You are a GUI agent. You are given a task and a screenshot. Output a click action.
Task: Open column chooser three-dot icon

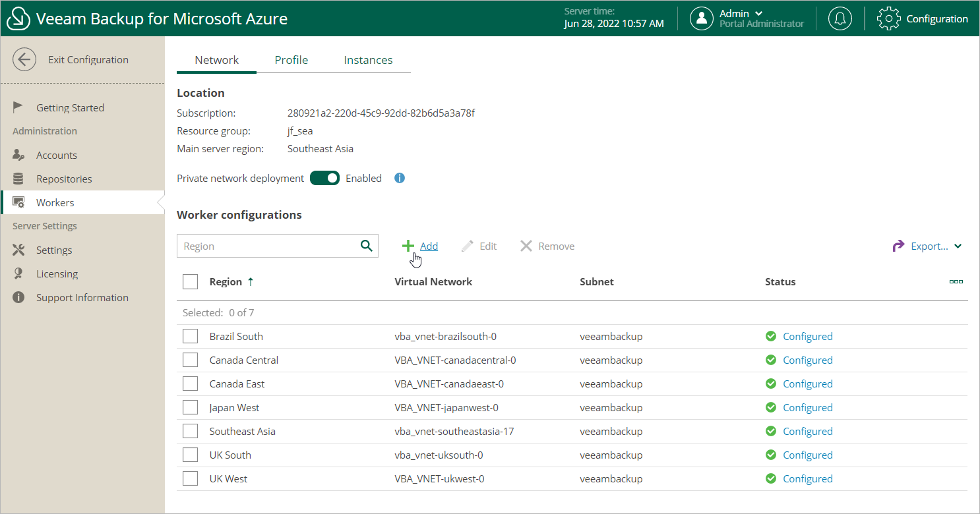[956, 282]
